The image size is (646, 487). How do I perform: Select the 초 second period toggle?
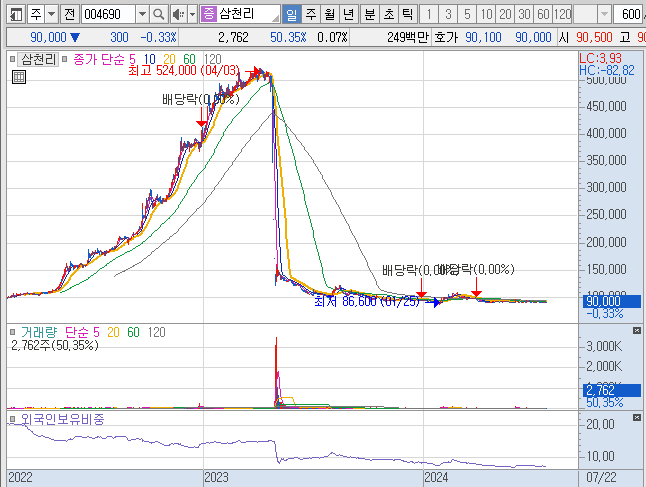tap(389, 14)
